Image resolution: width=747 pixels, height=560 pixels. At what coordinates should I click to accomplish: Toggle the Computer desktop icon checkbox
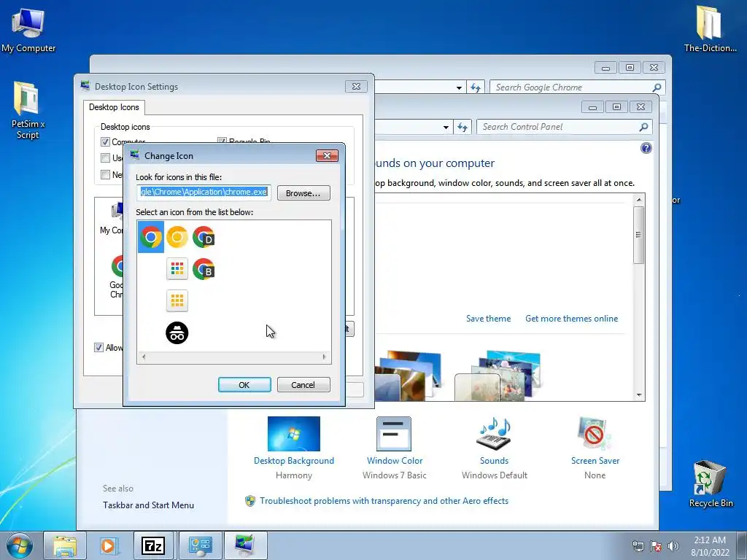[105, 142]
